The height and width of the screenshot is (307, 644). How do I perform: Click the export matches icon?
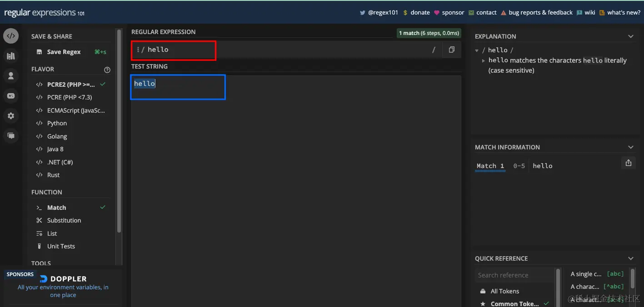629,163
